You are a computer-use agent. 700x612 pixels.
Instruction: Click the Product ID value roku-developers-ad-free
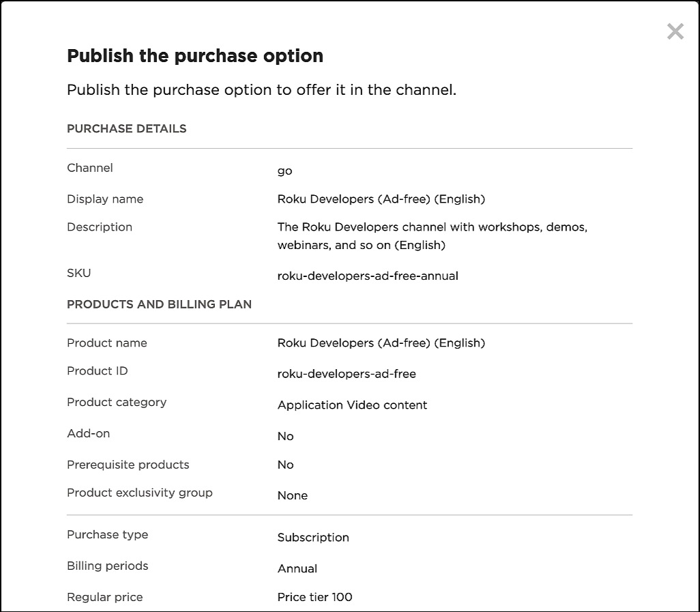347,374
